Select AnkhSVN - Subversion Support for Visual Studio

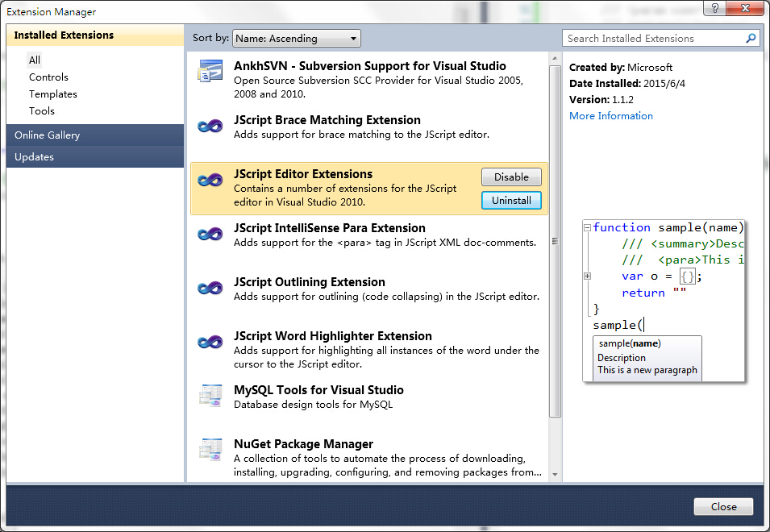[370, 66]
